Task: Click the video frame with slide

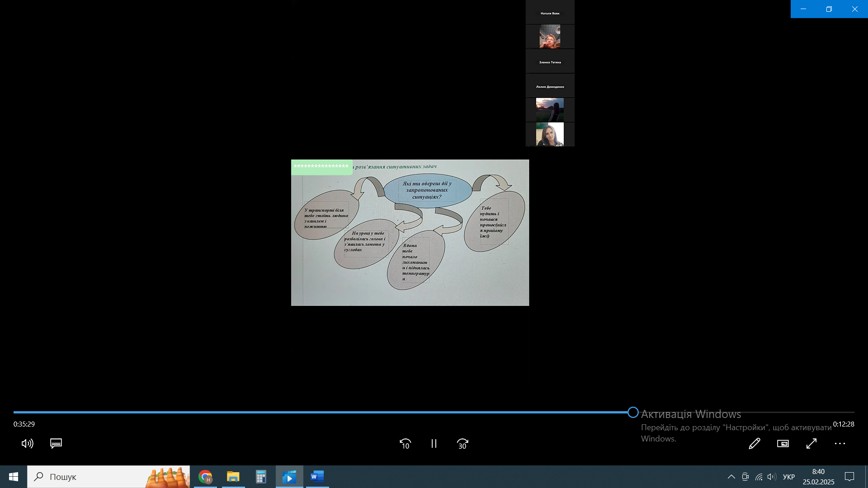Action: (410, 233)
